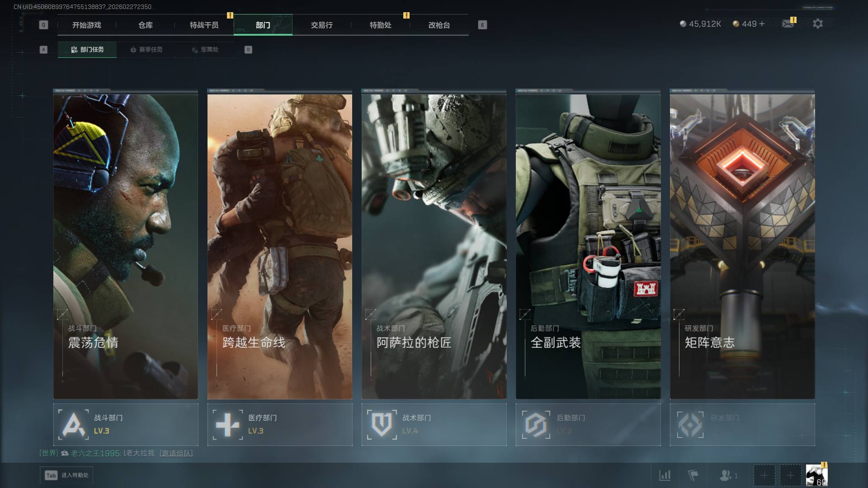Click the 邀请组队 invite team link
This screenshot has height=488, width=868.
coord(176,453)
